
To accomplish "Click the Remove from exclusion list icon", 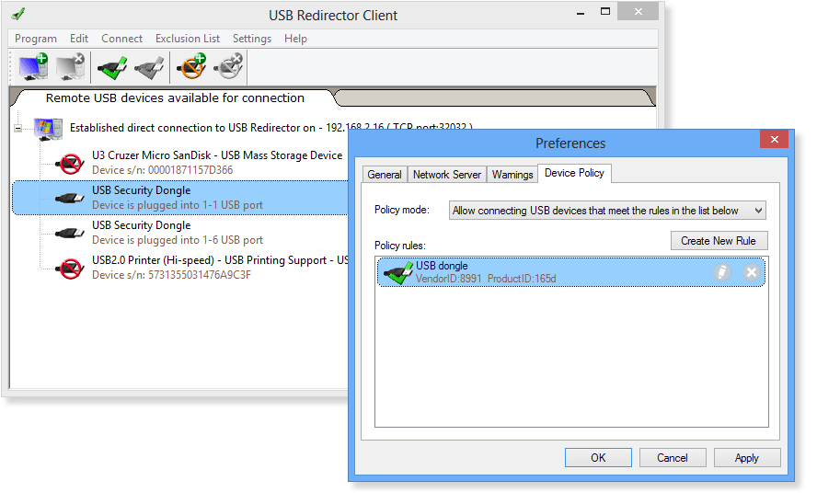I will click(x=228, y=66).
